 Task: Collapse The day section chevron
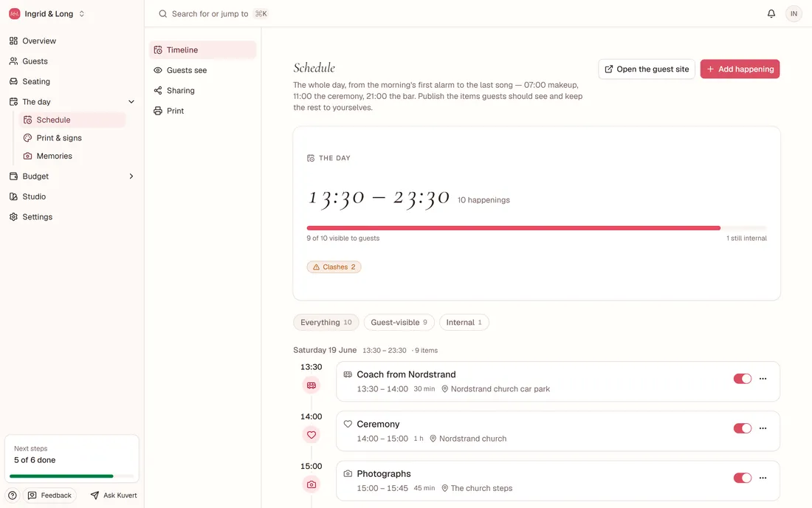click(x=131, y=102)
